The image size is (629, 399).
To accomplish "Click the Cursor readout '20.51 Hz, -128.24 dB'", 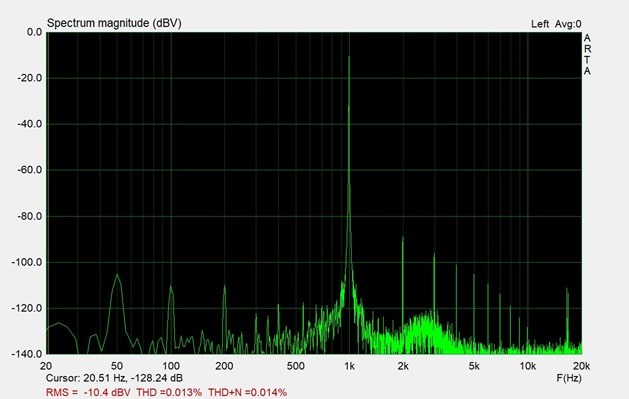I will 133,378.
